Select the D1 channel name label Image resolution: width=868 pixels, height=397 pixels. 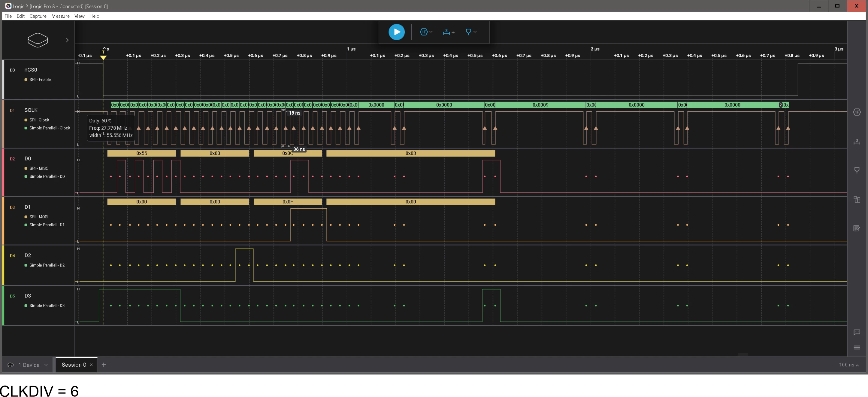[28, 207]
